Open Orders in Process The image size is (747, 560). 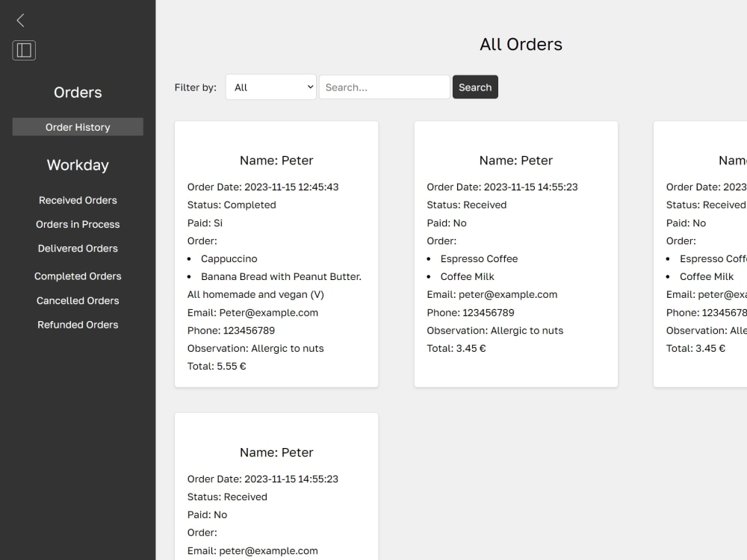coord(78,224)
